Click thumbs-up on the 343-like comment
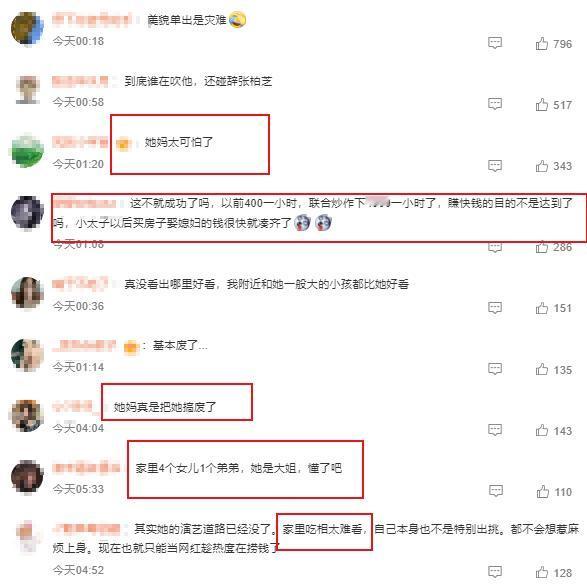587x587 pixels. [x=542, y=166]
